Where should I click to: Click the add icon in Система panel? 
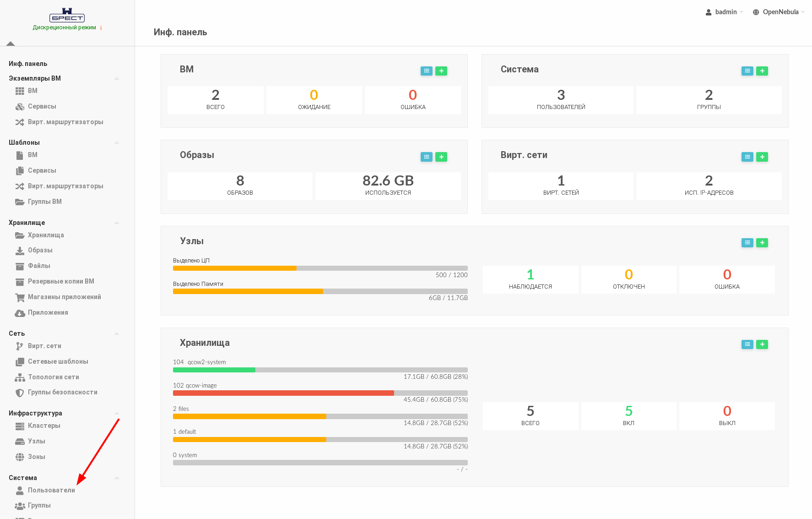click(x=762, y=71)
